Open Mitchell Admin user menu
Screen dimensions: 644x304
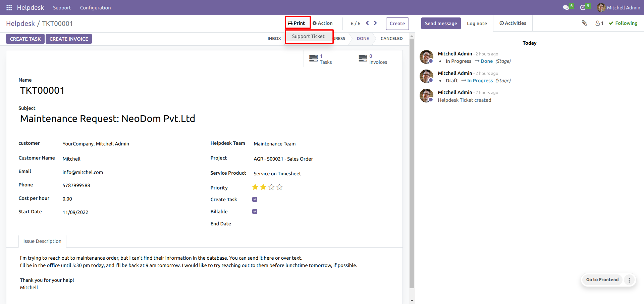point(619,7)
